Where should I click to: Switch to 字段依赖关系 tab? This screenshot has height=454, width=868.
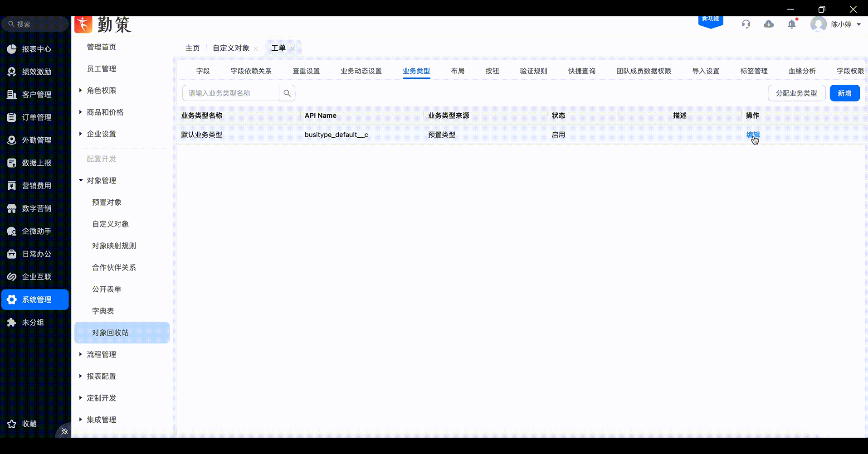click(251, 71)
